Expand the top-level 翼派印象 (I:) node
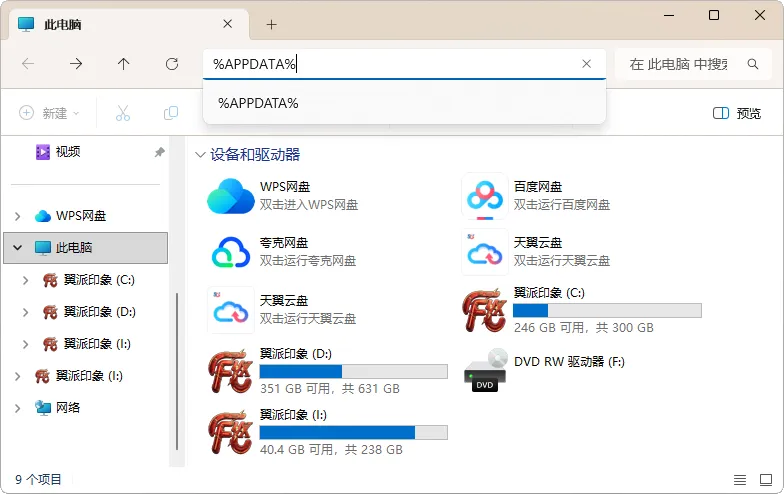This screenshot has width=784, height=494. [18, 376]
